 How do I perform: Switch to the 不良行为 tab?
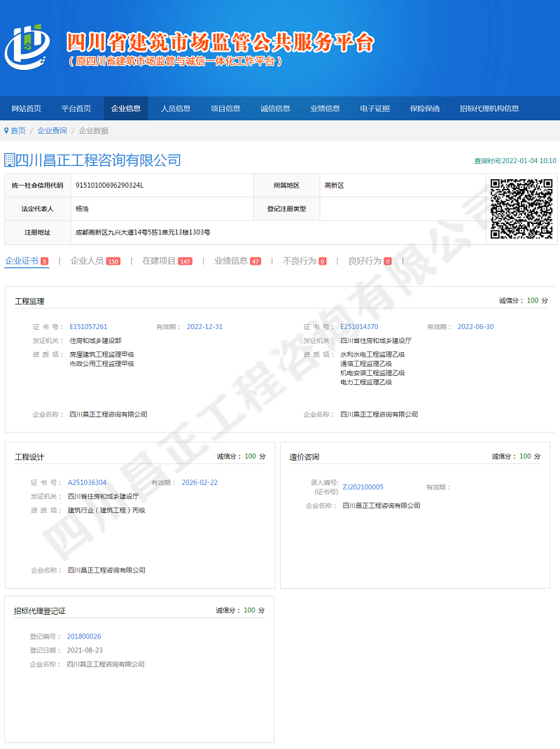pos(304,261)
